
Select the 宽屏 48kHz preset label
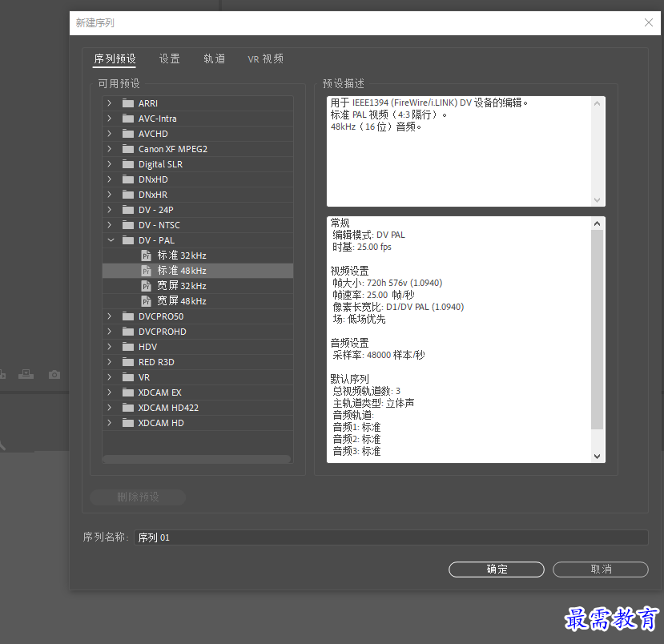[182, 301]
